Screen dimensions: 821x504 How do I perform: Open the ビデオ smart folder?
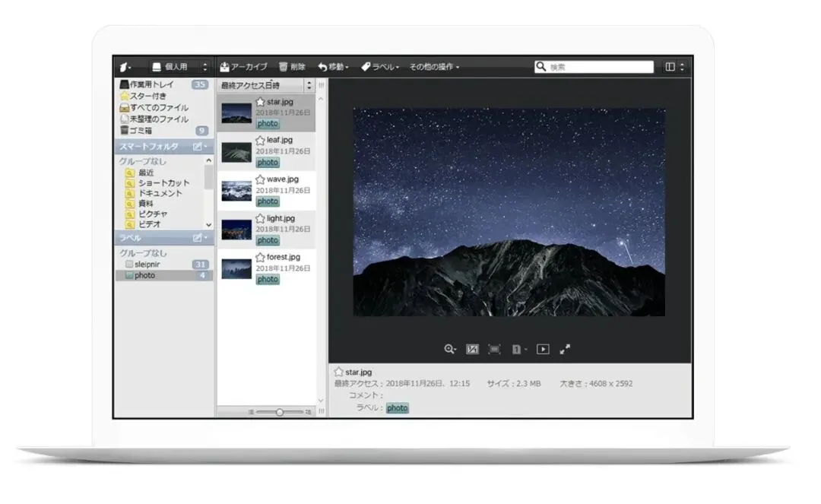click(x=143, y=224)
